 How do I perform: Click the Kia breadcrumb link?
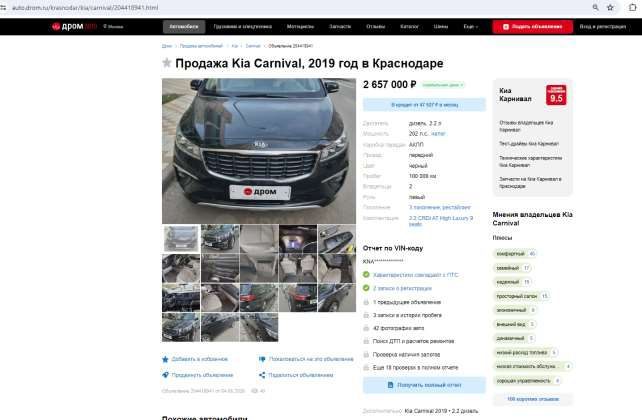click(x=235, y=46)
